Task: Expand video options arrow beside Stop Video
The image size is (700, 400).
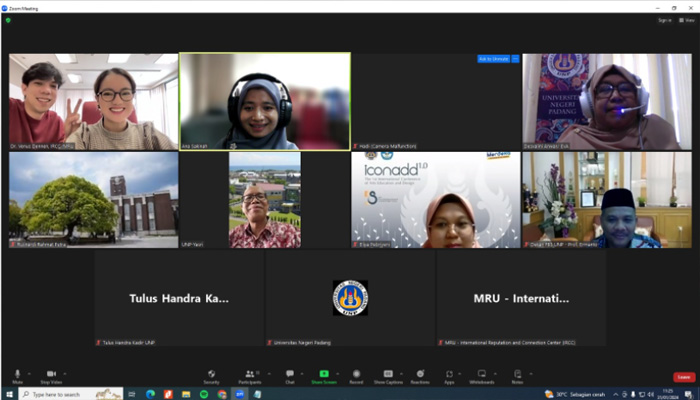Action: 65,373
